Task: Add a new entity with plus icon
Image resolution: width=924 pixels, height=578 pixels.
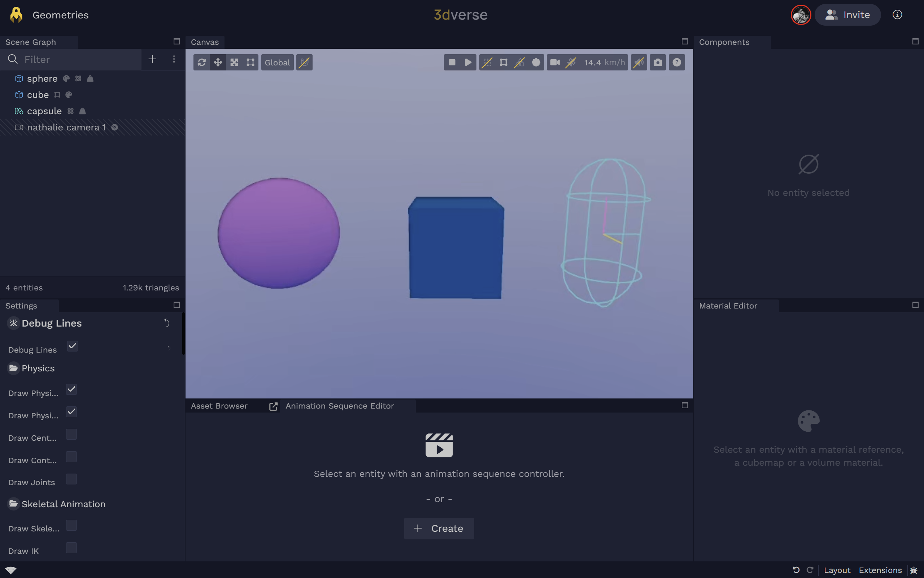Action: tap(152, 59)
